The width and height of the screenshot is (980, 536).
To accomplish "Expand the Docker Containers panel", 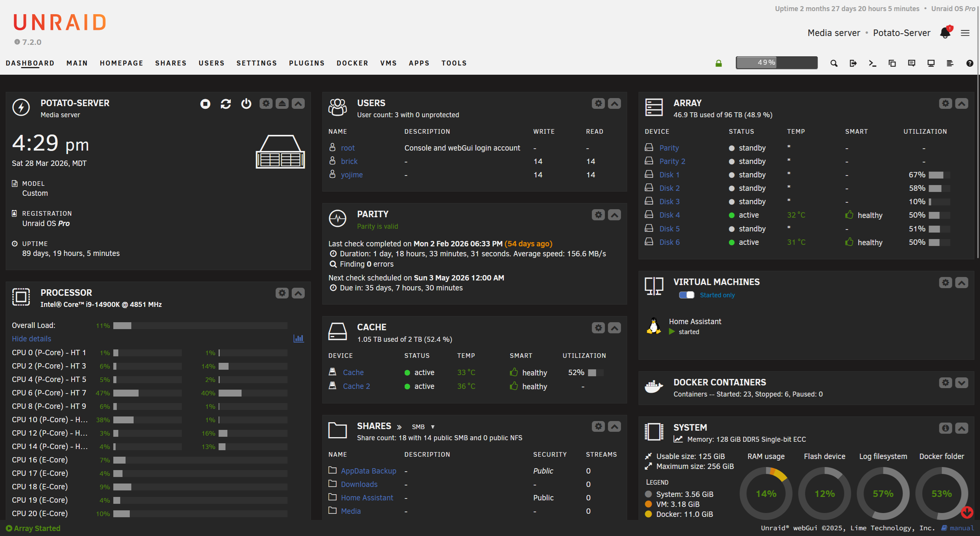I will [961, 382].
